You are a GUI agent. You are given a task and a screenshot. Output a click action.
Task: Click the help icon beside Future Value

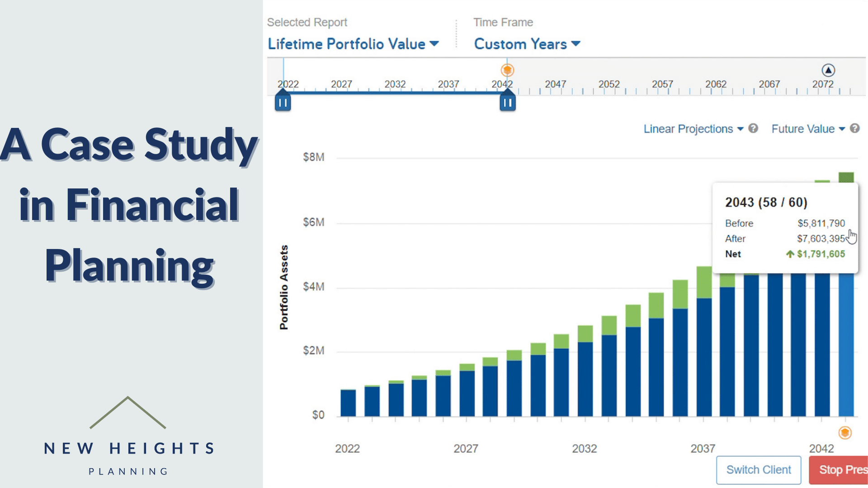(x=854, y=128)
